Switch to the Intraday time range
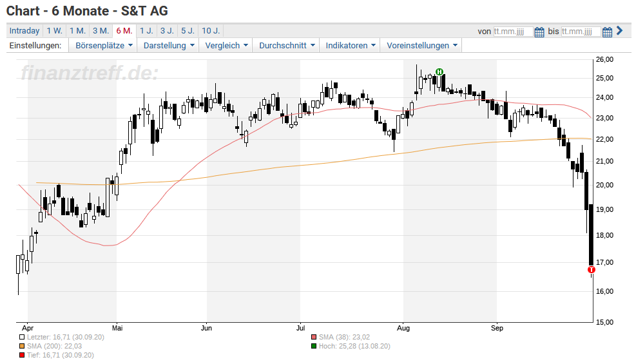Image resolution: width=636 pixels, height=364 pixels. 24,31
